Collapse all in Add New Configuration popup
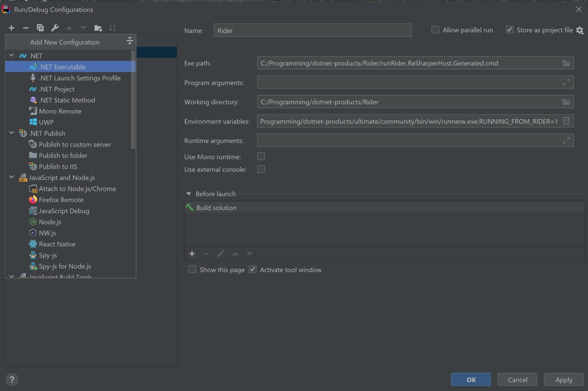Screen dimensions: 588x391 [x=130, y=41]
